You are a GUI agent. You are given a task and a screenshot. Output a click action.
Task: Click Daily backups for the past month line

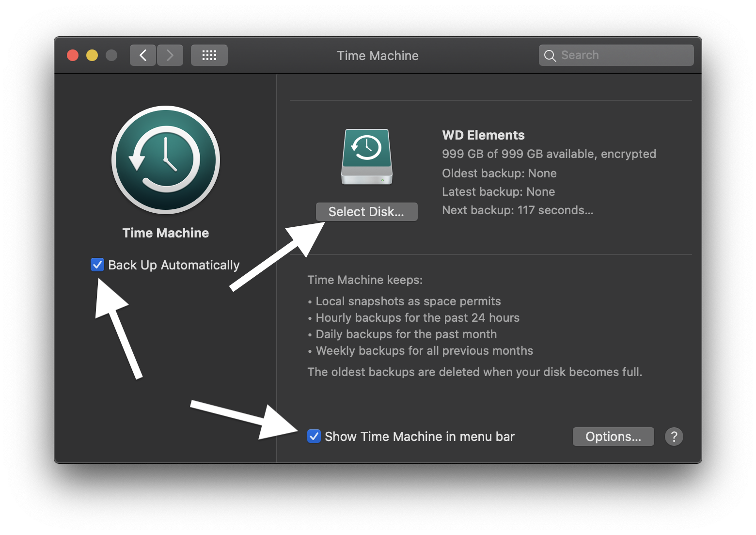tap(406, 334)
